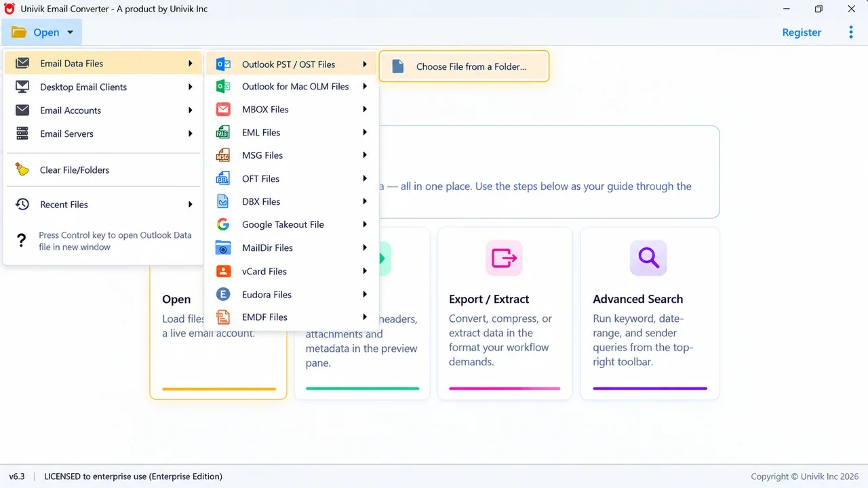The width and height of the screenshot is (868, 488).
Task: Click the MSG Files icon
Action: (x=222, y=155)
